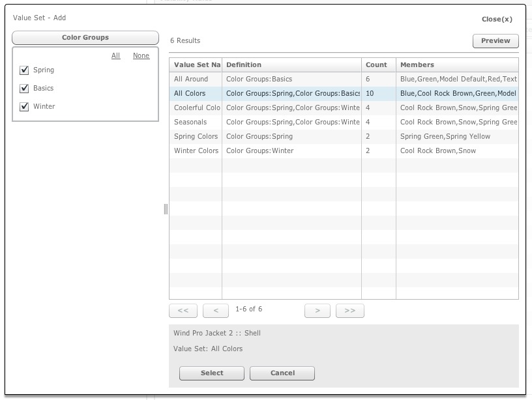Image resolution: width=532 pixels, height=400 pixels.
Task: Click None to clear all group selections
Action: coord(141,55)
